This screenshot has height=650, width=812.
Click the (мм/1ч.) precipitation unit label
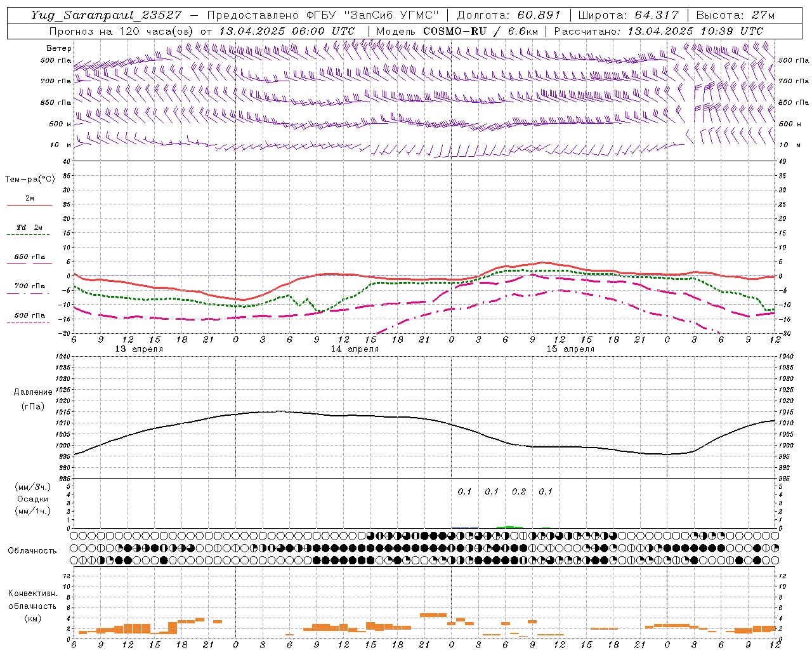[33, 511]
